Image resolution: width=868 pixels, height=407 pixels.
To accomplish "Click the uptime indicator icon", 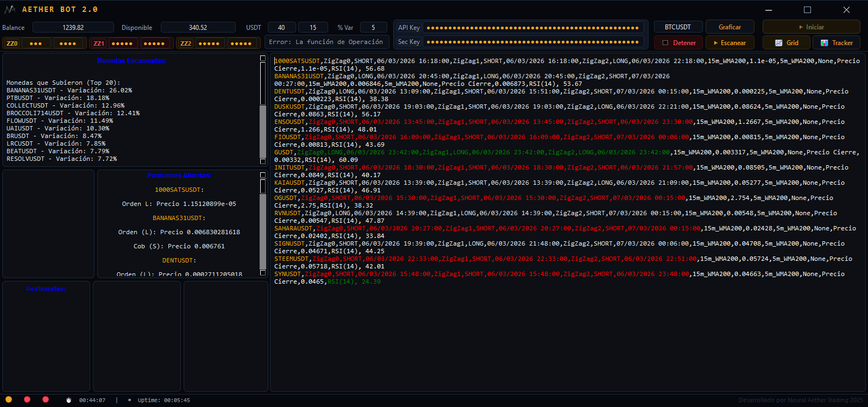I will pos(129,400).
